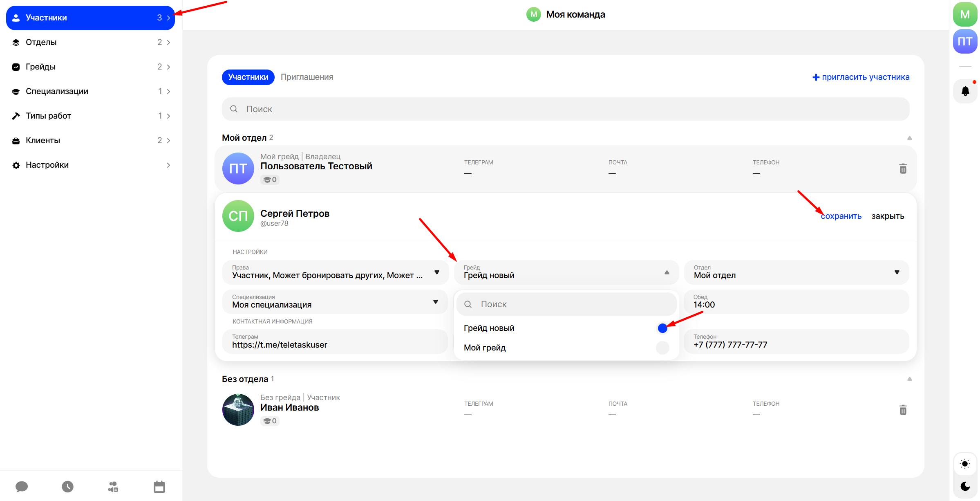Switch to the Приглашения tab
Viewport: 980px width, 501px height.
pos(307,77)
